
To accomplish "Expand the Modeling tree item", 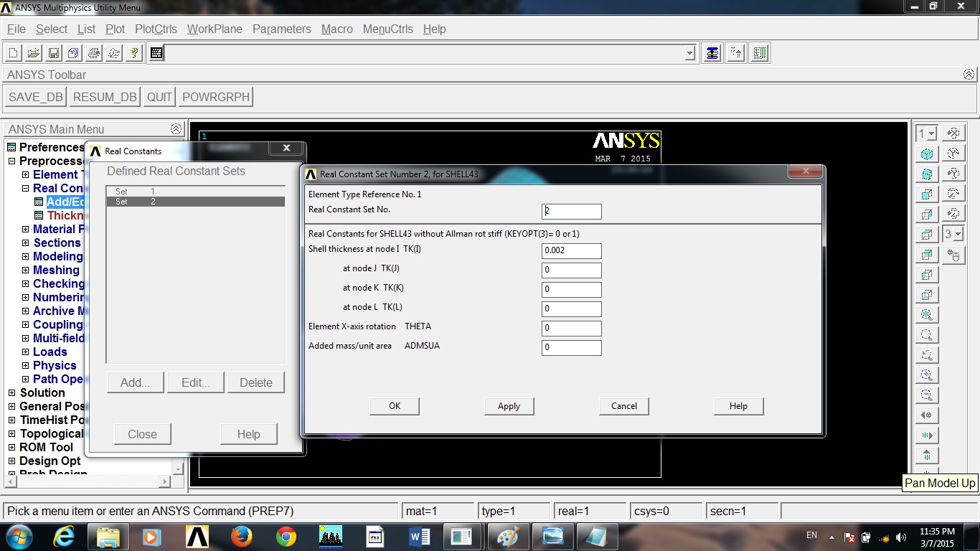I will coord(26,257).
